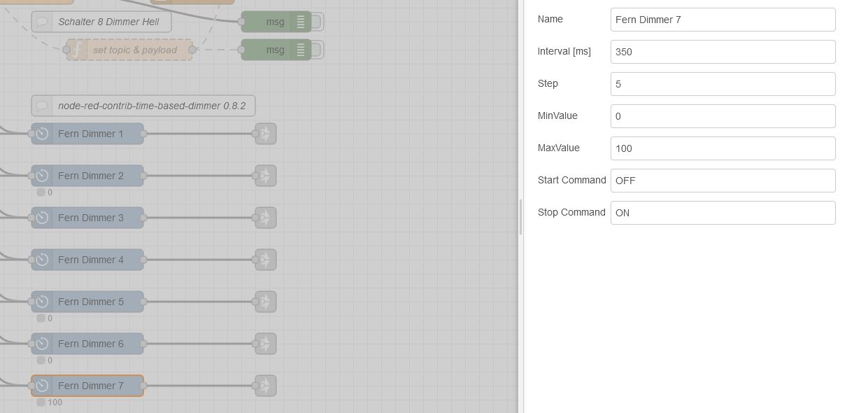Click the debug list icon on top msg node
This screenshot has height=413, width=868.
[x=301, y=22]
